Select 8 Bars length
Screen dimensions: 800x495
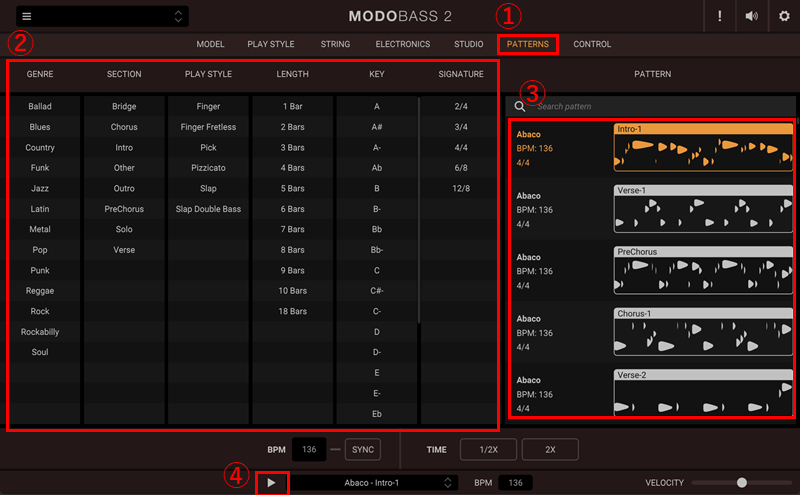292,250
